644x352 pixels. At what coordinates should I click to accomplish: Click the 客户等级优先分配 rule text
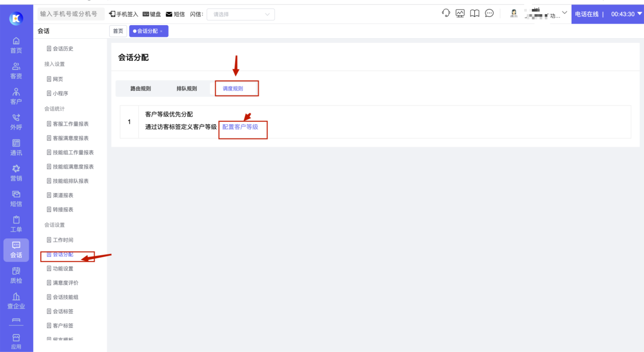[x=169, y=115]
